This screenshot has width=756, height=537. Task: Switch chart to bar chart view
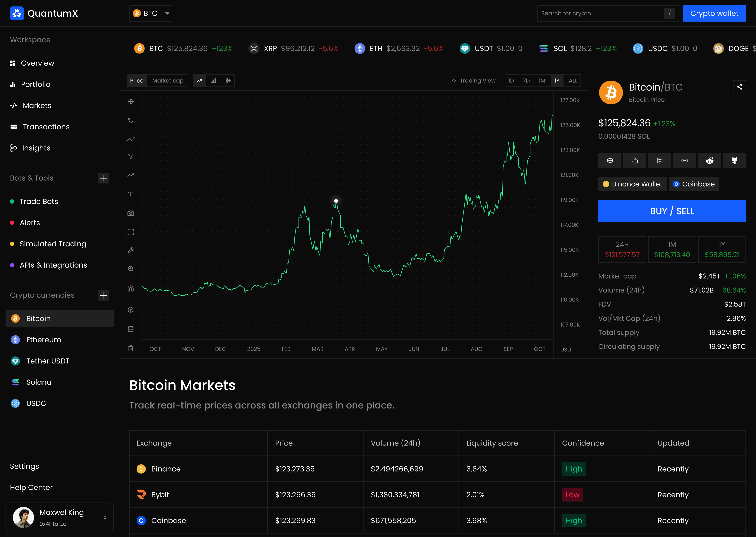214,81
